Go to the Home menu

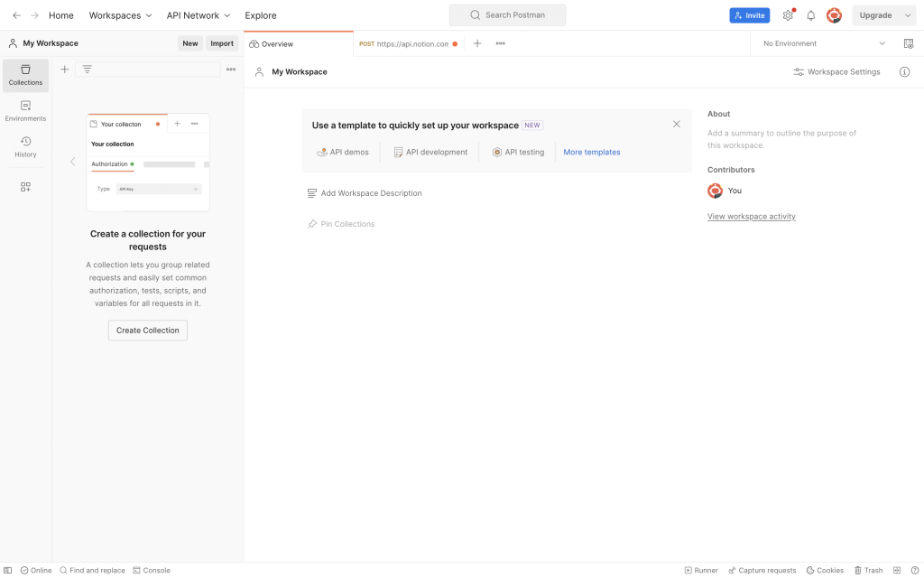(x=61, y=15)
